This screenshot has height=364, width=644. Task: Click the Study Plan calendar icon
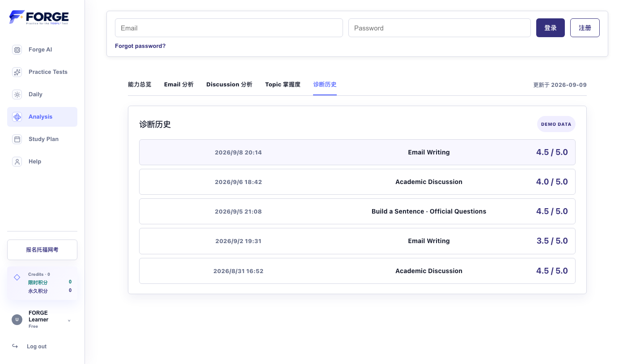17,139
